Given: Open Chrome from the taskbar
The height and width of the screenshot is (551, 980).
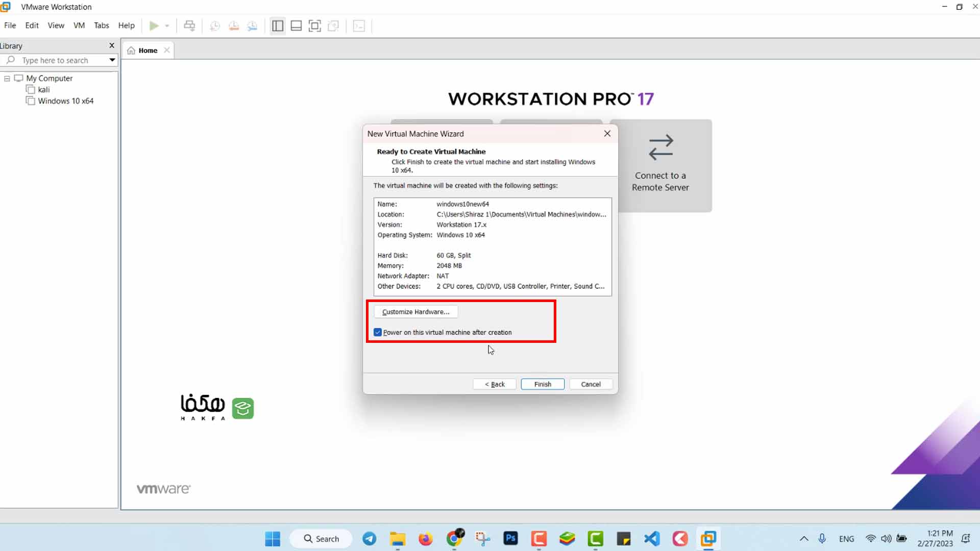Looking at the screenshot, I should click(454, 538).
